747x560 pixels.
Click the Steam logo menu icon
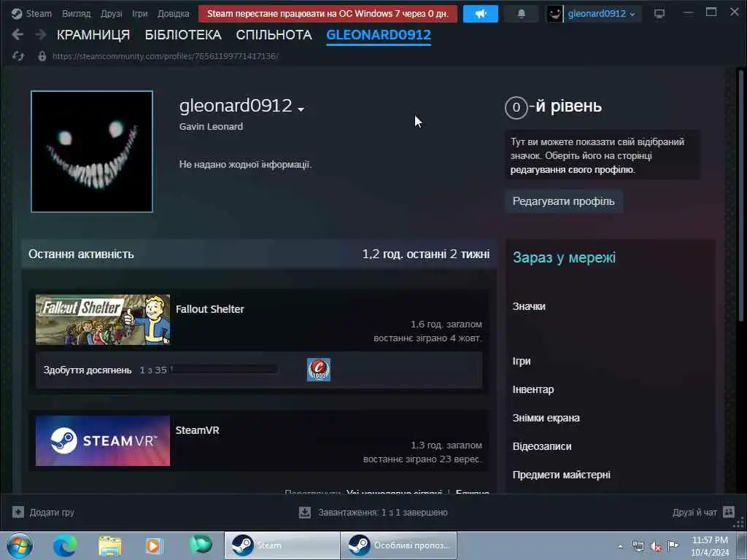coord(17,13)
